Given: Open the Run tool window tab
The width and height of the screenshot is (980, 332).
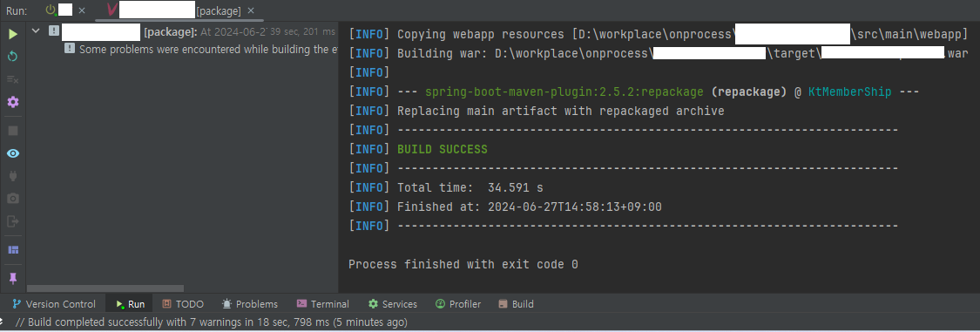Looking at the screenshot, I should pyautogui.click(x=130, y=304).
